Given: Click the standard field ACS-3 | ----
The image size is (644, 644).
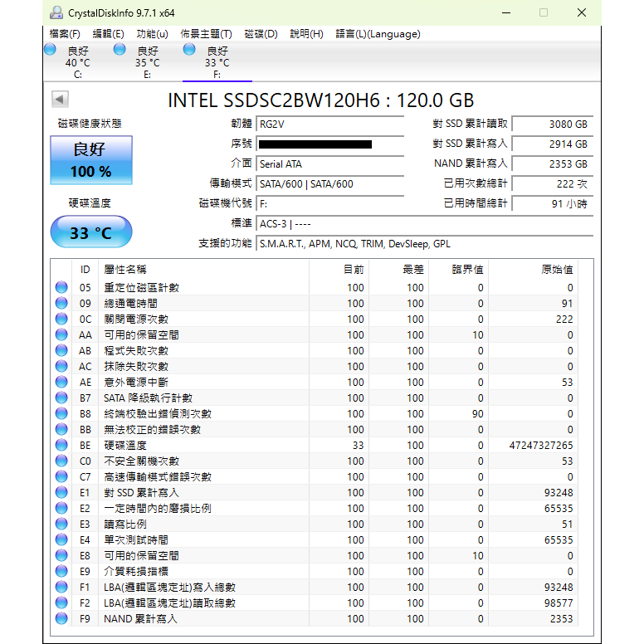Looking at the screenshot, I should 424,224.
